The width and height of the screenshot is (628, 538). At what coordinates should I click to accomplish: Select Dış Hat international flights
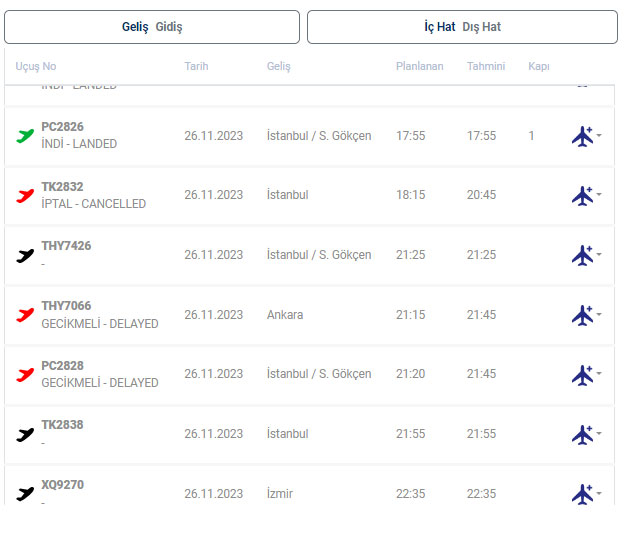pos(482,27)
